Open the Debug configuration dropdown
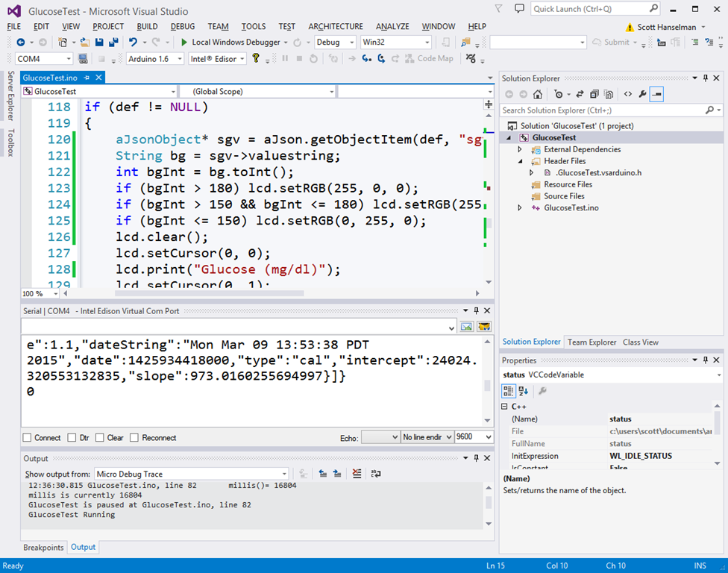Viewport: 728px width, 573px height. tap(352, 43)
